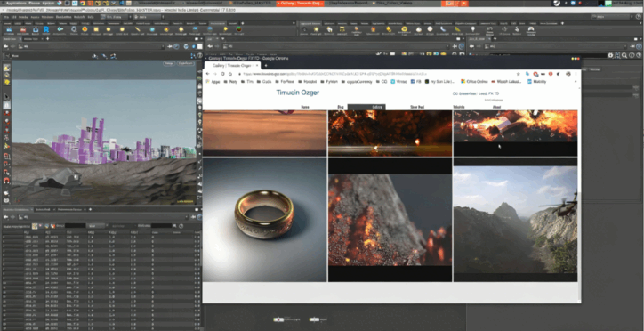This screenshot has height=331, width=644.
Task: Open the helicopter mountain gallery thumbnail
Action: coord(515,220)
